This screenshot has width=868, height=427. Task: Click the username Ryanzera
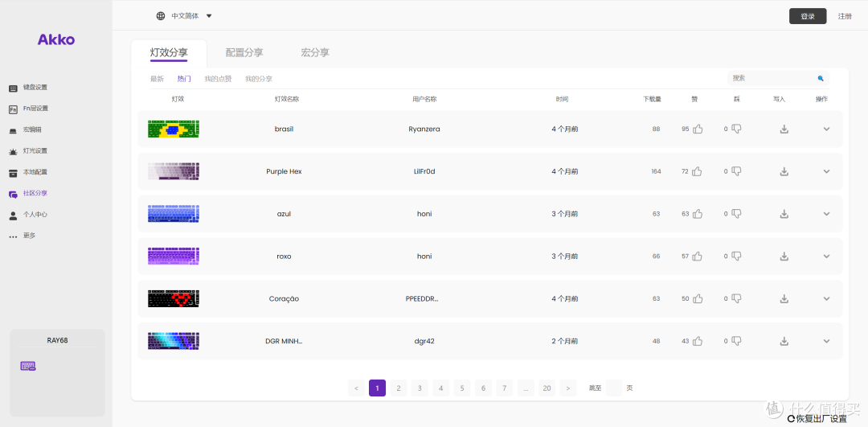coord(424,129)
